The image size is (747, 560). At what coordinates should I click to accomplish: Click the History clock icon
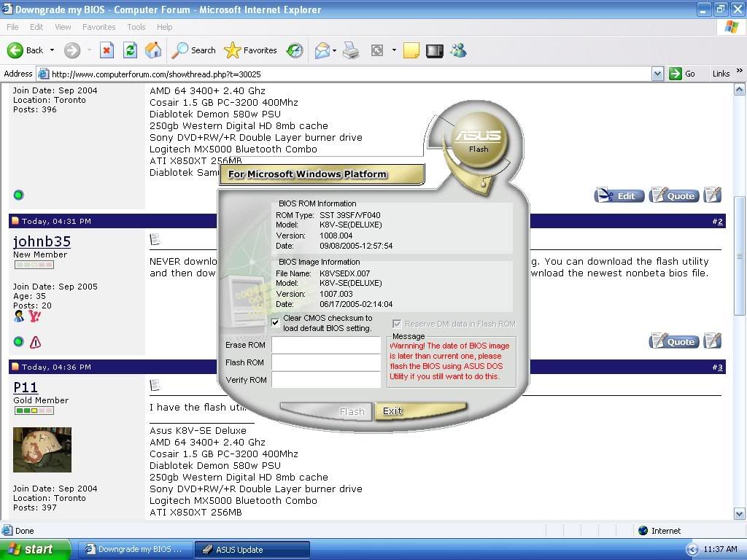(295, 50)
